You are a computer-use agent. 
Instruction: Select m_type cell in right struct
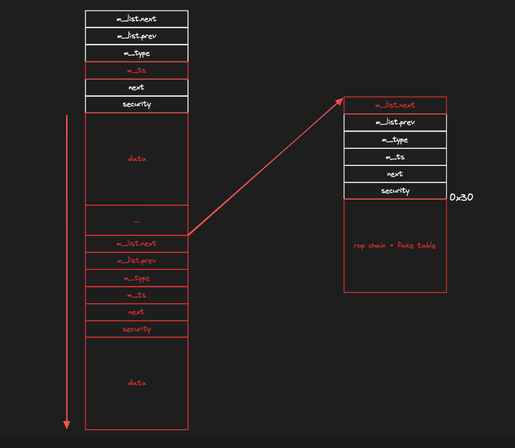pos(395,140)
